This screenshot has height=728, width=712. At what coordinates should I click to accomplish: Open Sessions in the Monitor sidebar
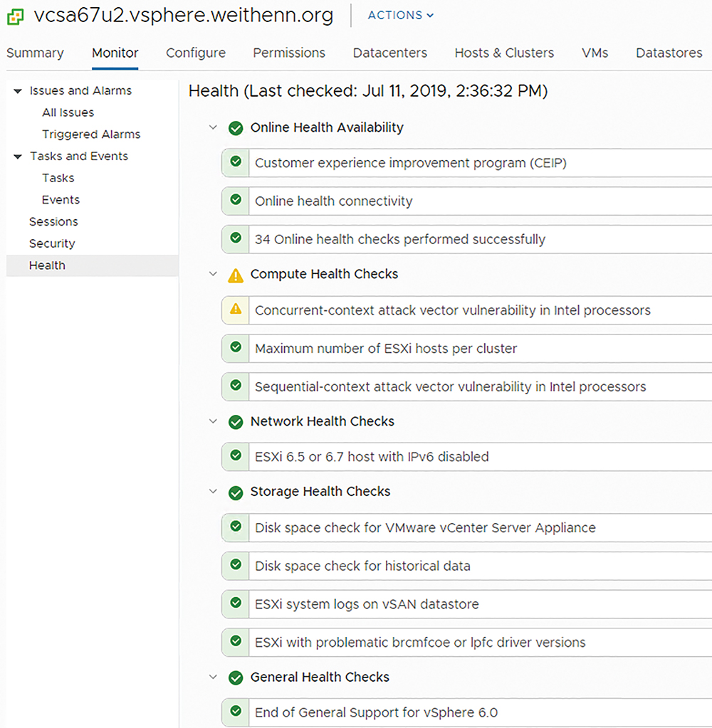[53, 221]
